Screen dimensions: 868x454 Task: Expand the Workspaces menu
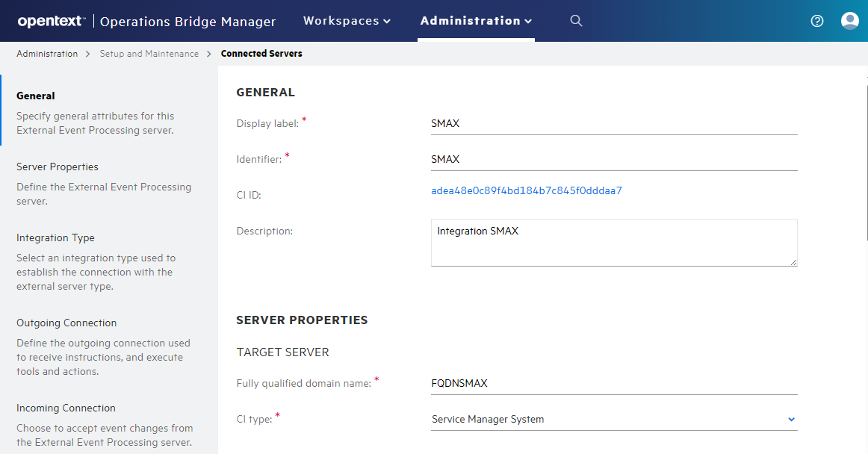[x=347, y=21]
